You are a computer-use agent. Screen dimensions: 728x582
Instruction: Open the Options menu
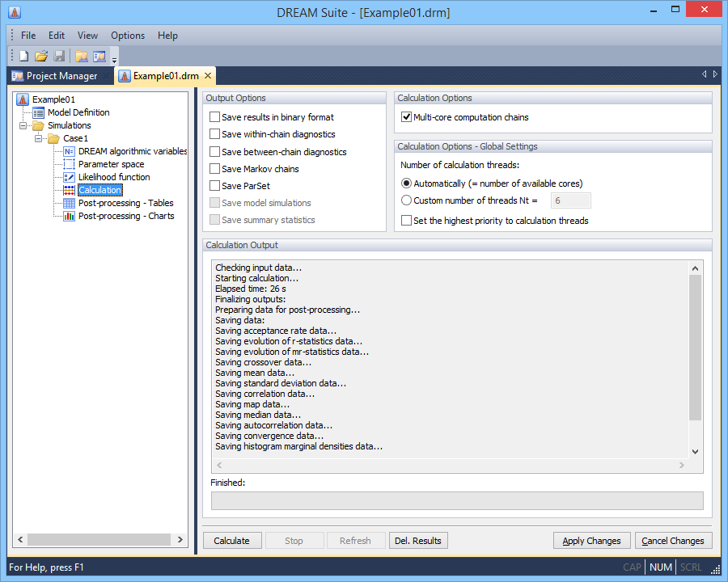(128, 36)
